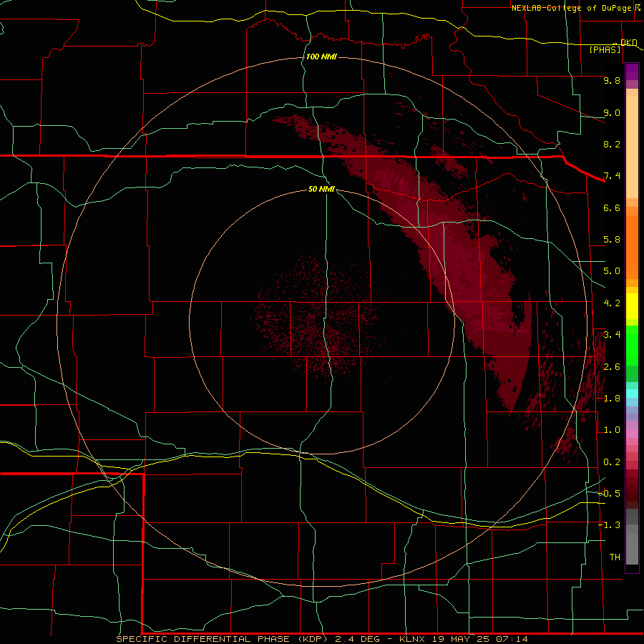The image size is (644, 644).
Task: Click the 7.4 scale label
Action: point(612,176)
